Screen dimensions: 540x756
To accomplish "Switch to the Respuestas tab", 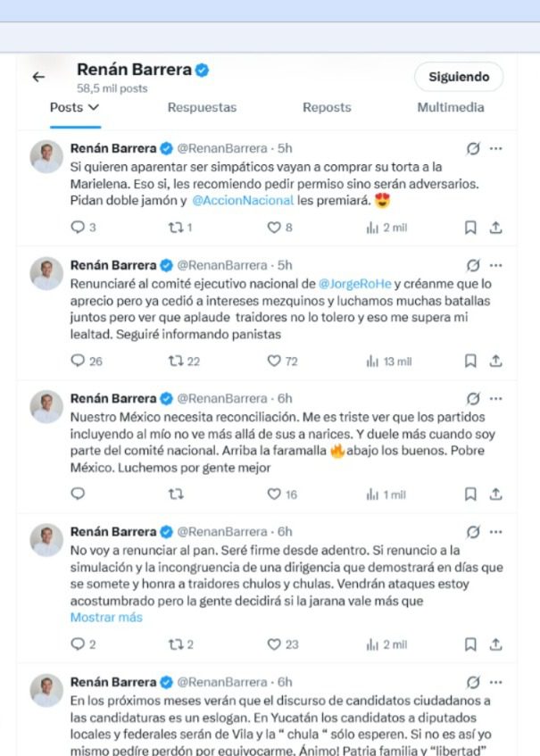I will coord(202,107).
